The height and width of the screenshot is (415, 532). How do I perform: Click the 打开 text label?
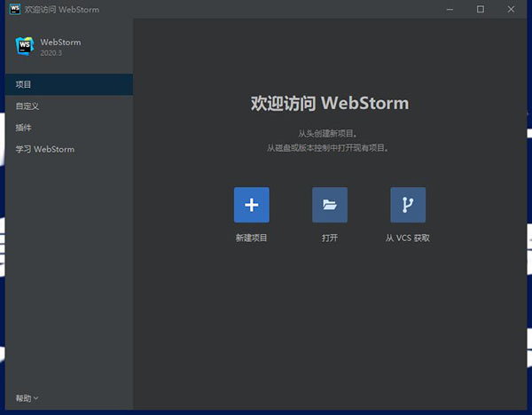tap(330, 238)
